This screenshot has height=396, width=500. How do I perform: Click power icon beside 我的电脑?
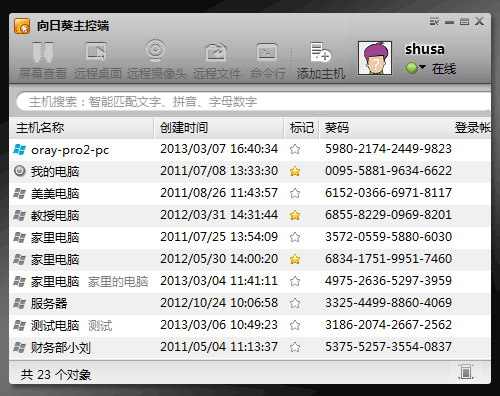click(x=20, y=171)
